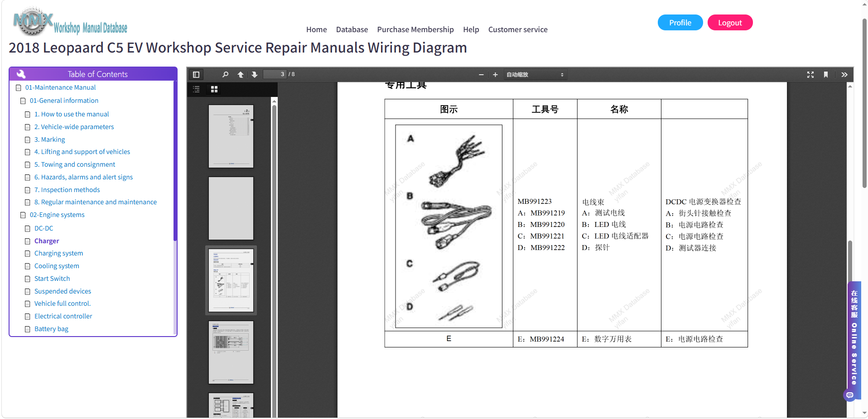Open the Database menu item
Screen dimensions: 868x419
(352, 29)
